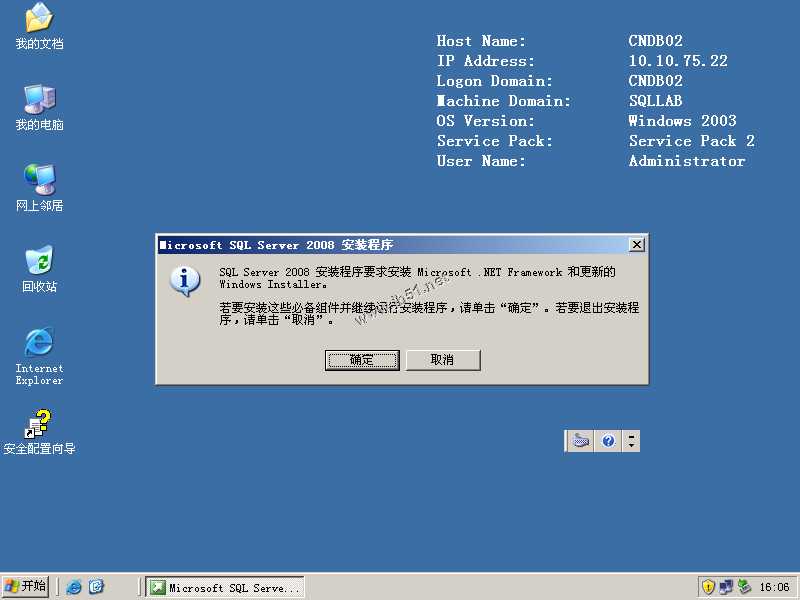Click the host name value CNDB02
Image resolution: width=800 pixels, height=600 pixels.
pos(656,41)
